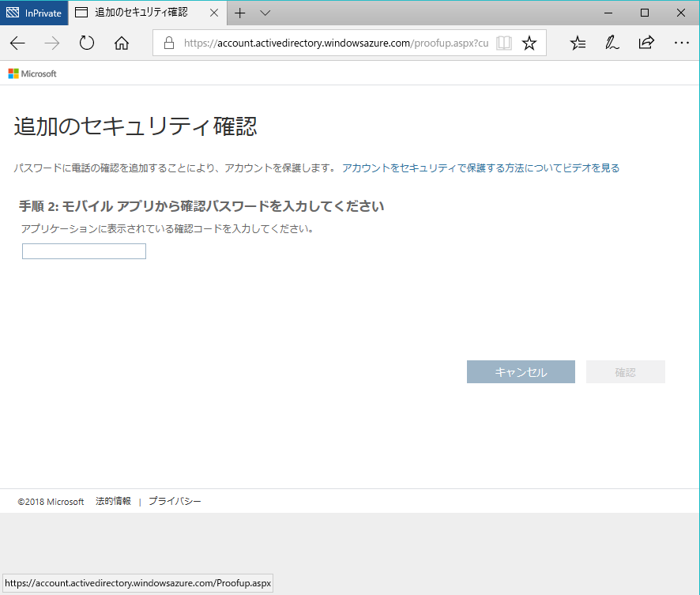This screenshot has height=595, width=700.
Task: Open the 法的情報 legal link
Action: (112, 500)
